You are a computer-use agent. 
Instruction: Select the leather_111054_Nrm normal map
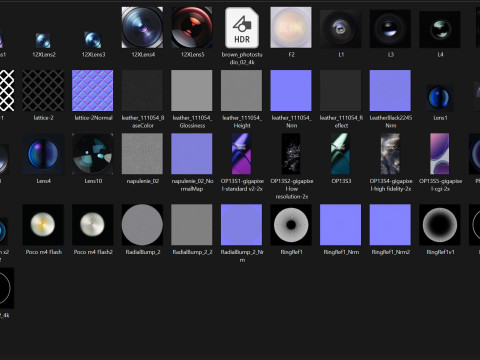point(291,90)
